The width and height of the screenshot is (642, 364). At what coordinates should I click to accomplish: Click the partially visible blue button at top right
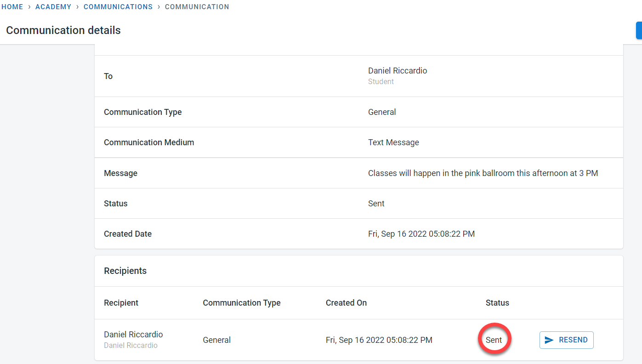click(638, 30)
